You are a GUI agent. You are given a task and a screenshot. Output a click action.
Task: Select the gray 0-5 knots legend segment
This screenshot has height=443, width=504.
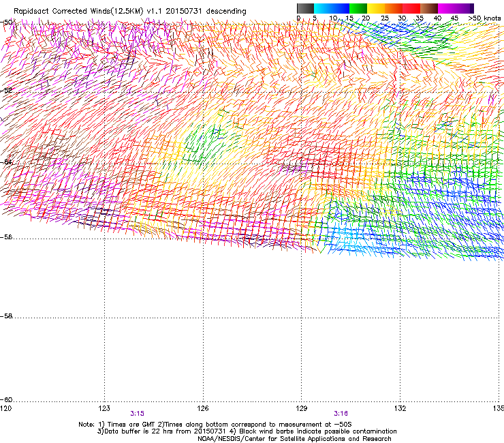click(x=305, y=8)
